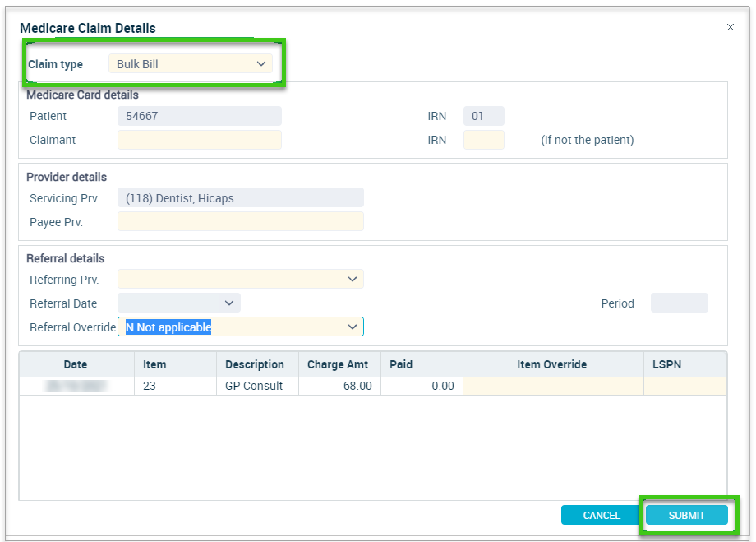Expand the Referral Override dropdown
756x542 pixels.
(353, 327)
